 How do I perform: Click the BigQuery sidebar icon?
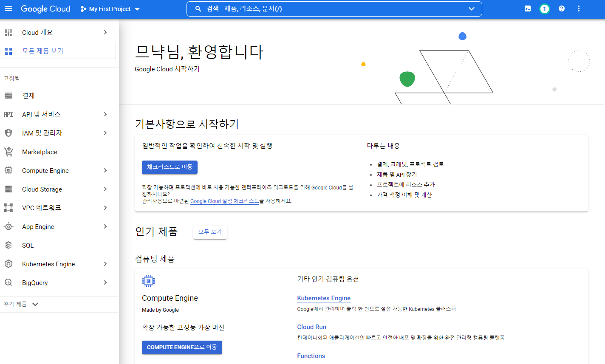pos(8,282)
